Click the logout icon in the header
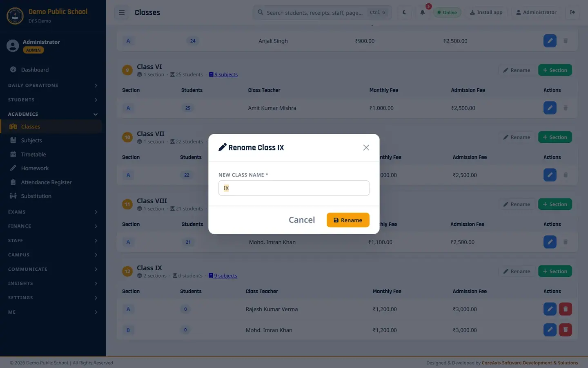Viewport: 588px width, 368px height. [x=572, y=12]
